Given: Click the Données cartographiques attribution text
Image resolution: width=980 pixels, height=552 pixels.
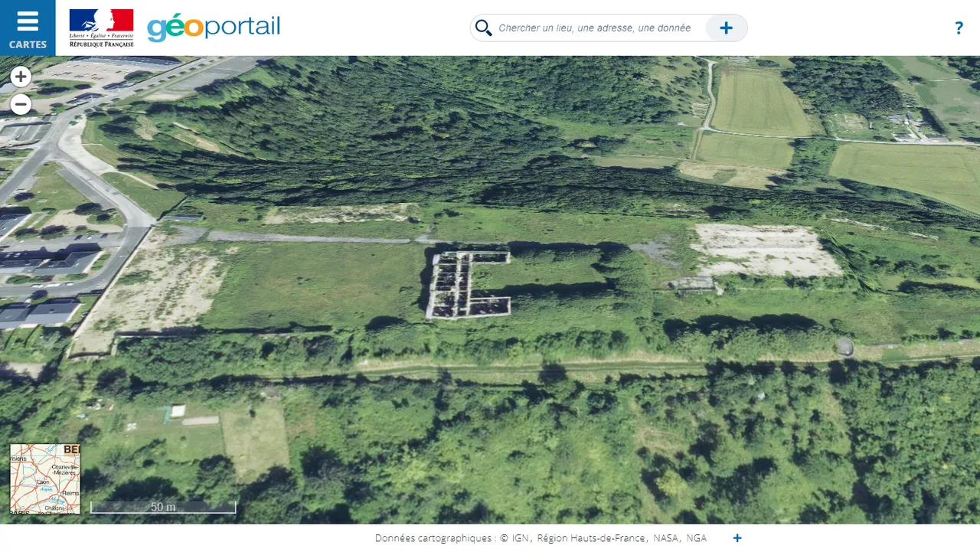Looking at the screenshot, I should (541, 538).
